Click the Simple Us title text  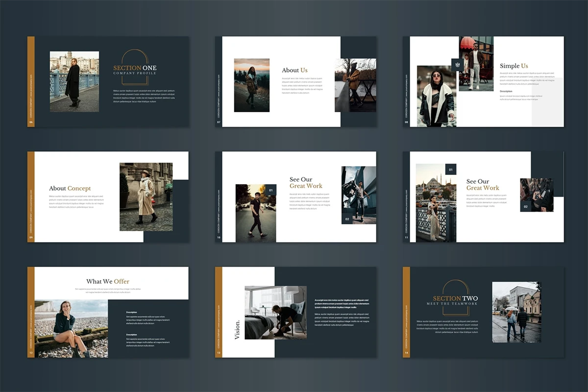(x=514, y=66)
